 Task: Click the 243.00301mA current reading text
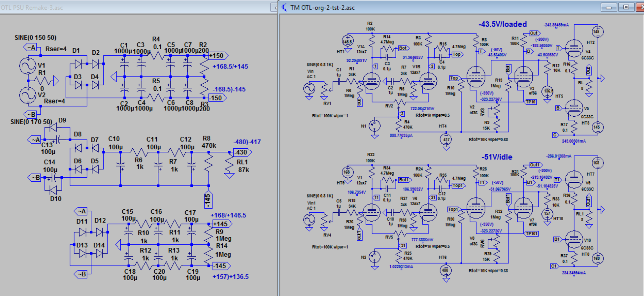[574, 141]
